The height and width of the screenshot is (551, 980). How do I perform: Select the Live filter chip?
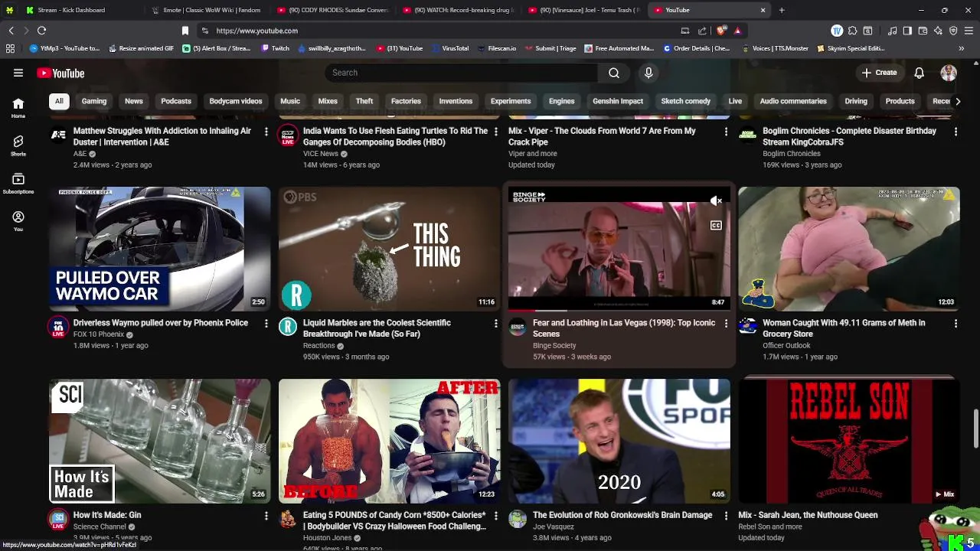click(735, 101)
